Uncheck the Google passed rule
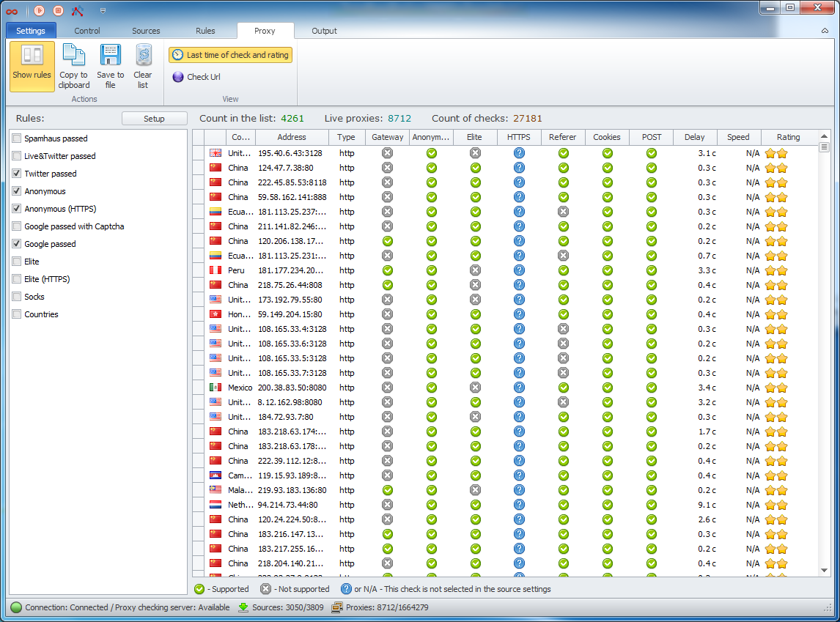The width and height of the screenshot is (840, 622). [17, 244]
